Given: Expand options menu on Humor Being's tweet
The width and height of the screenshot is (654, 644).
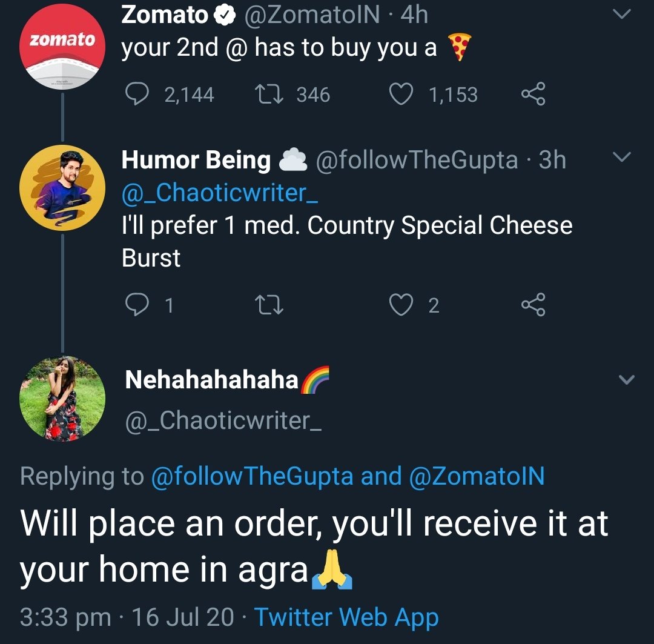Looking at the screenshot, I should point(623,158).
